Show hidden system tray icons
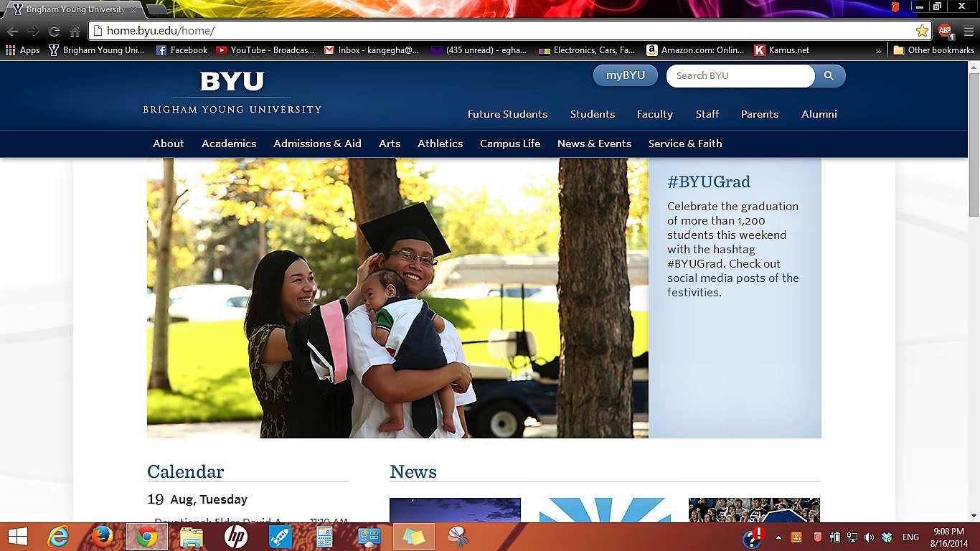Screen dimensions: 980x551 [778, 537]
